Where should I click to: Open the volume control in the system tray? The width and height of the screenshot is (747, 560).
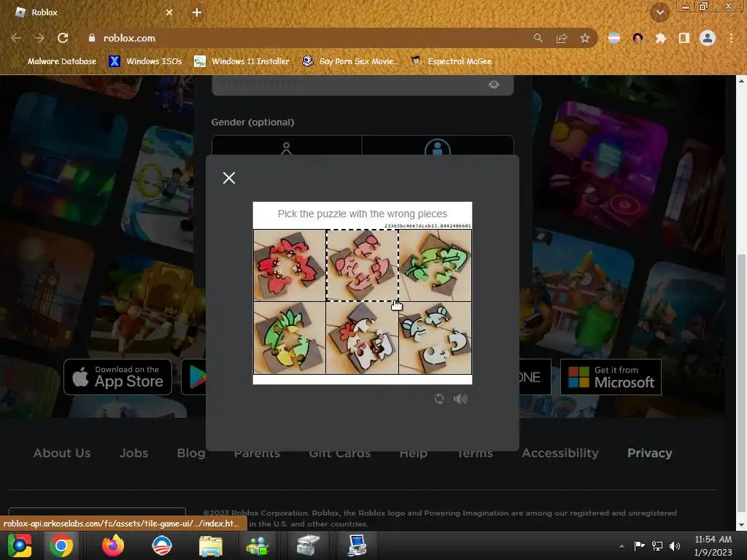[675, 545]
